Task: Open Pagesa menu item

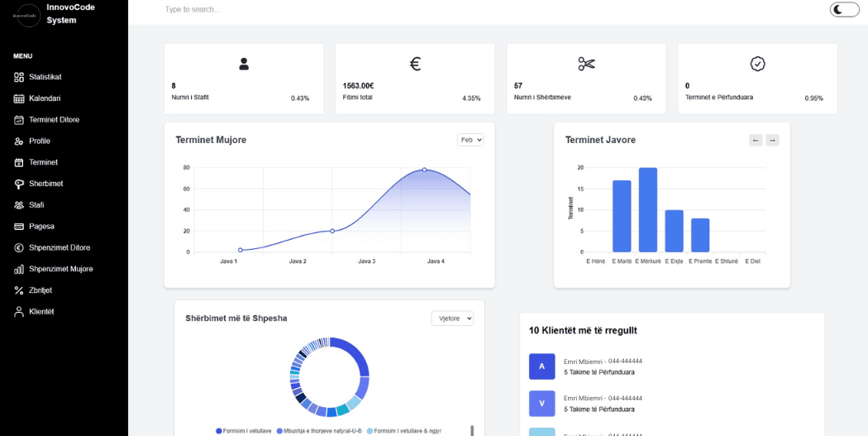Action: pyautogui.click(x=41, y=227)
